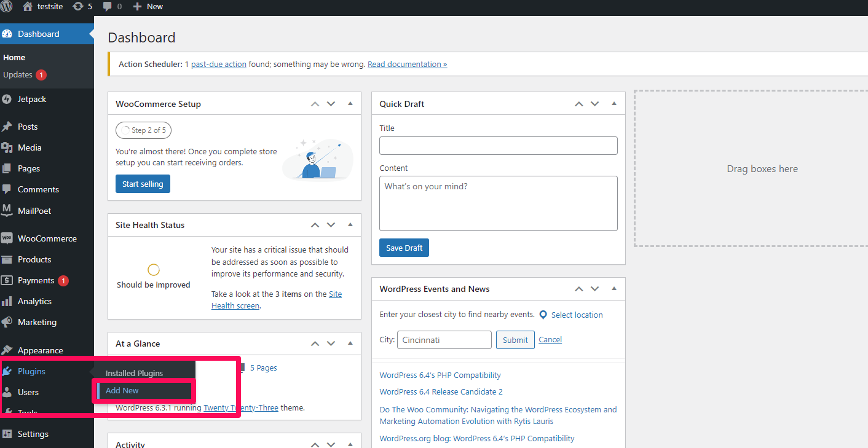
Task: Open the updates icon in admin bar
Action: click(78, 6)
